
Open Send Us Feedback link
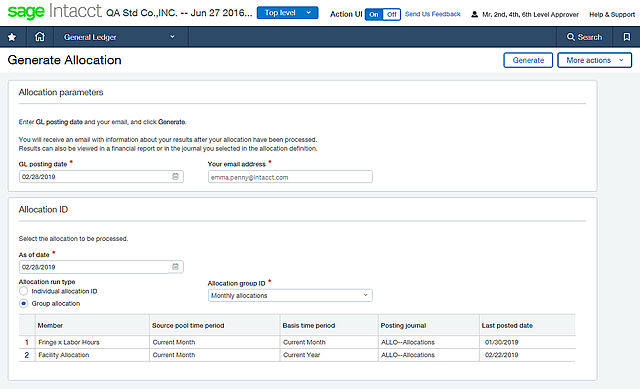coord(433,14)
